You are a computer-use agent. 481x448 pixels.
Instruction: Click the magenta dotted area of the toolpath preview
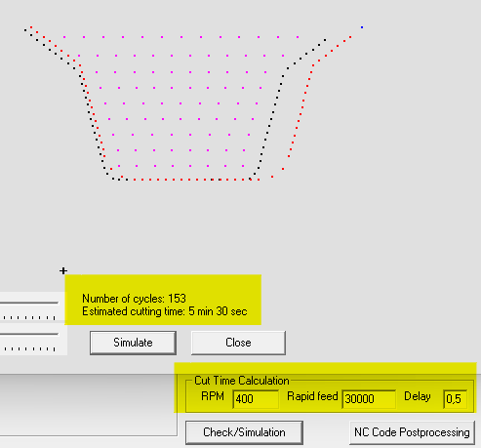(180, 102)
